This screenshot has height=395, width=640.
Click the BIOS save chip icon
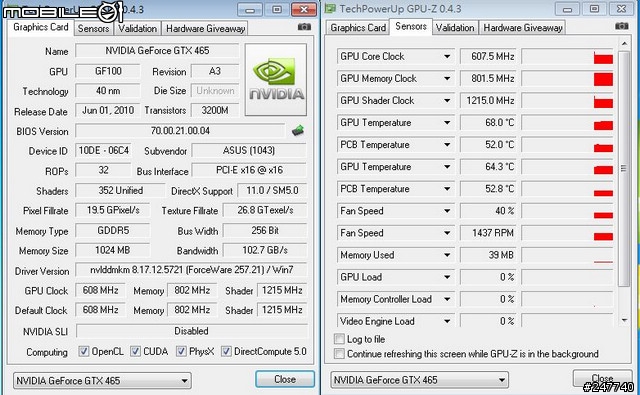tap(298, 131)
